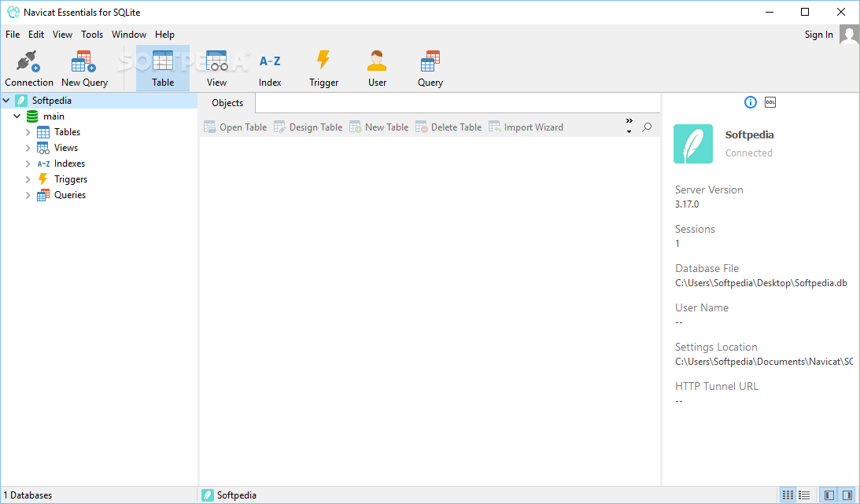Viewport: 860px width, 504px height.
Task: Click the search magnifier in object toolbar
Action: [648, 127]
